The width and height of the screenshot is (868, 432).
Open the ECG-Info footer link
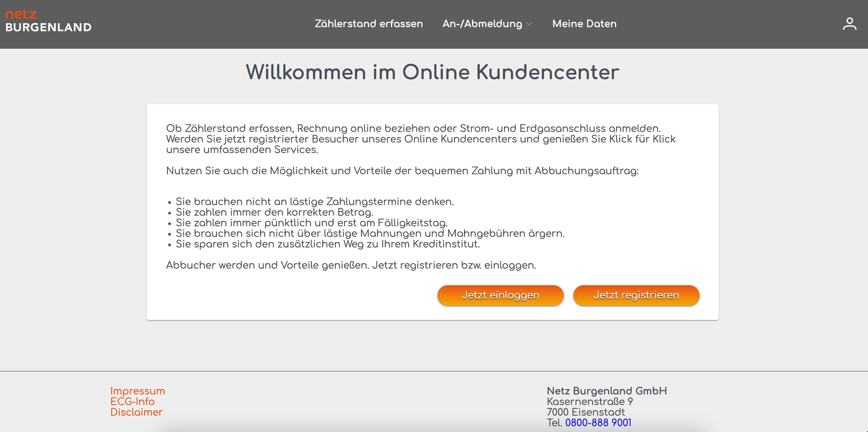tap(132, 402)
